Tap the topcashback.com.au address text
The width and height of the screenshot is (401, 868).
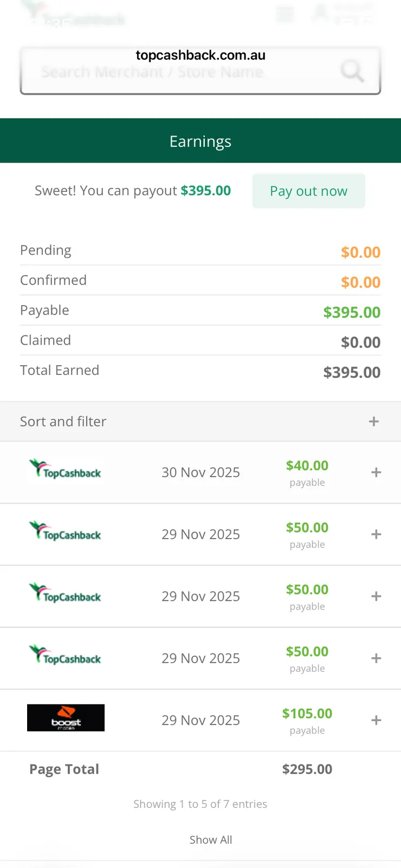point(200,55)
